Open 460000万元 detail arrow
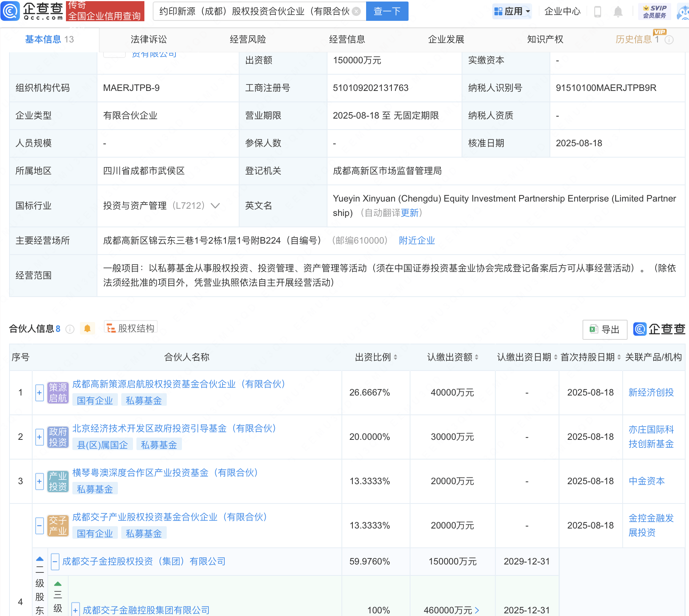 point(477,610)
